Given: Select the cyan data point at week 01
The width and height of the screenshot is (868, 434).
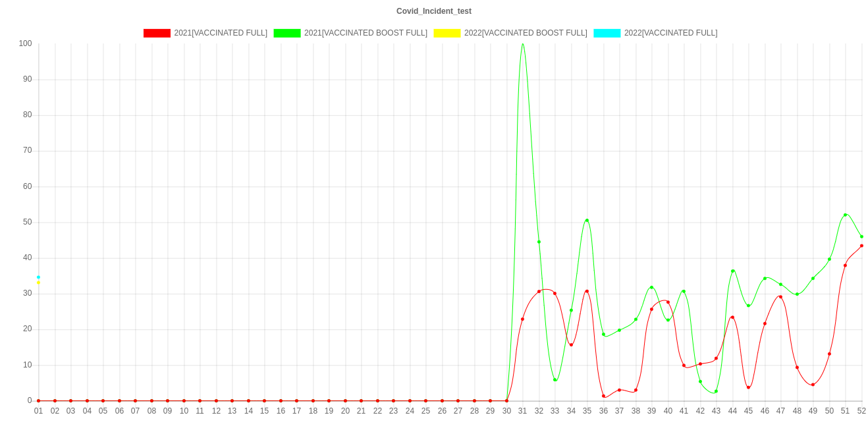Looking at the screenshot, I should (x=38, y=277).
